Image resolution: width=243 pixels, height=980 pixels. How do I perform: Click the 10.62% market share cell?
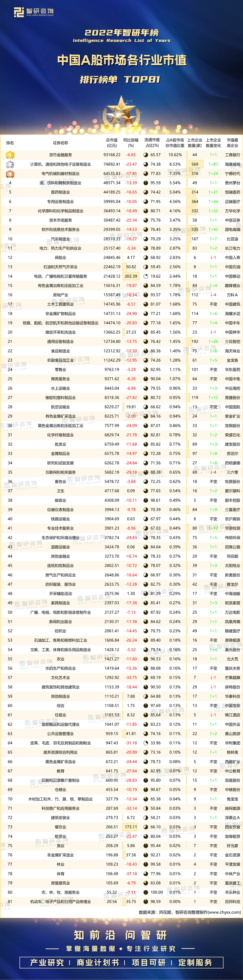[175, 155]
